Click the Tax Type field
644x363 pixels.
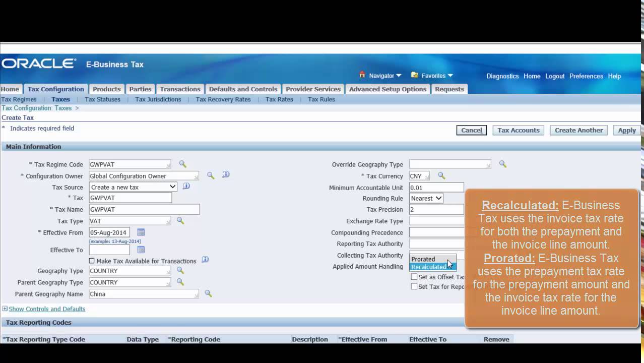(x=130, y=221)
